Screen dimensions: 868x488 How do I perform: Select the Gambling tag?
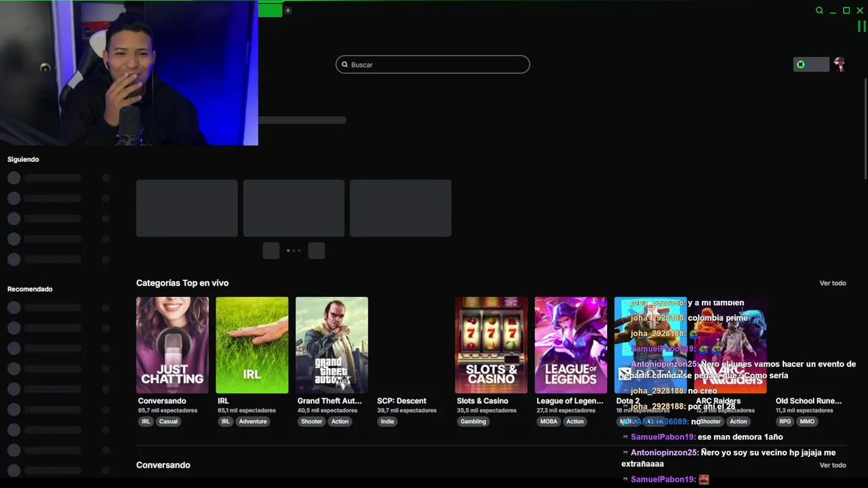(473, 422)
